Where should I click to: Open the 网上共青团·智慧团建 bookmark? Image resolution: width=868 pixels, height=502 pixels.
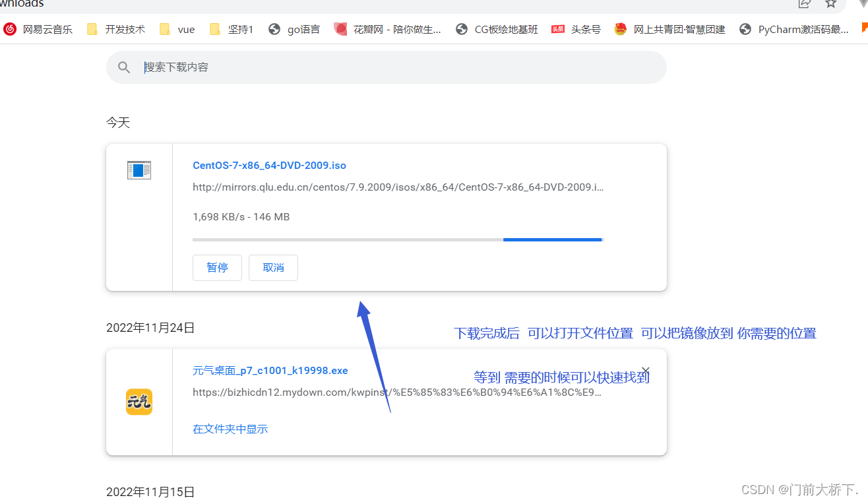tap(669, 30)
